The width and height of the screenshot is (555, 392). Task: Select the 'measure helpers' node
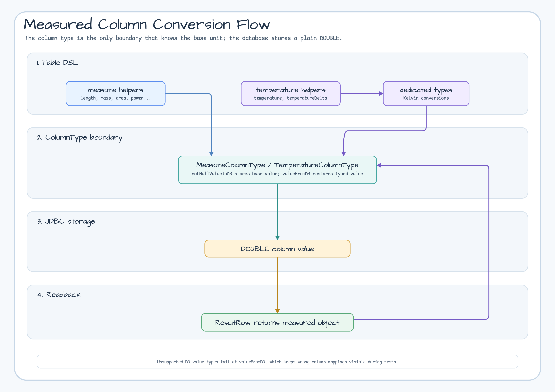pos(116,94)
